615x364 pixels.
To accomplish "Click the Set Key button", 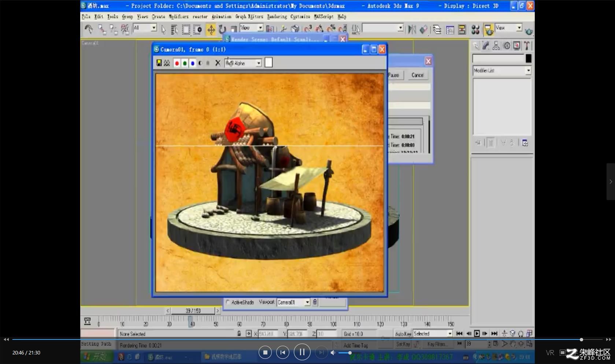I will 403,344.
